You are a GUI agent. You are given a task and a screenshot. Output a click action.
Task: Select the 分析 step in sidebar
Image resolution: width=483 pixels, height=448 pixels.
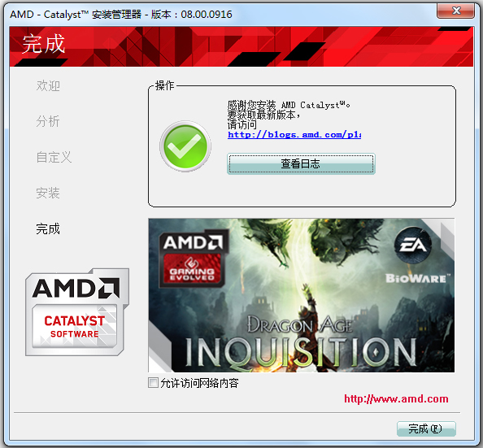point(48,121)
